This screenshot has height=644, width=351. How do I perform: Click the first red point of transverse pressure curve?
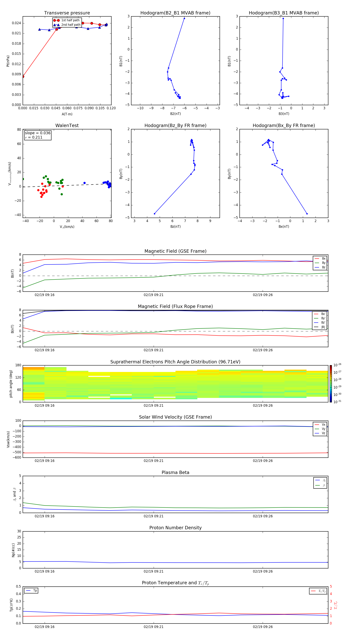23,76
